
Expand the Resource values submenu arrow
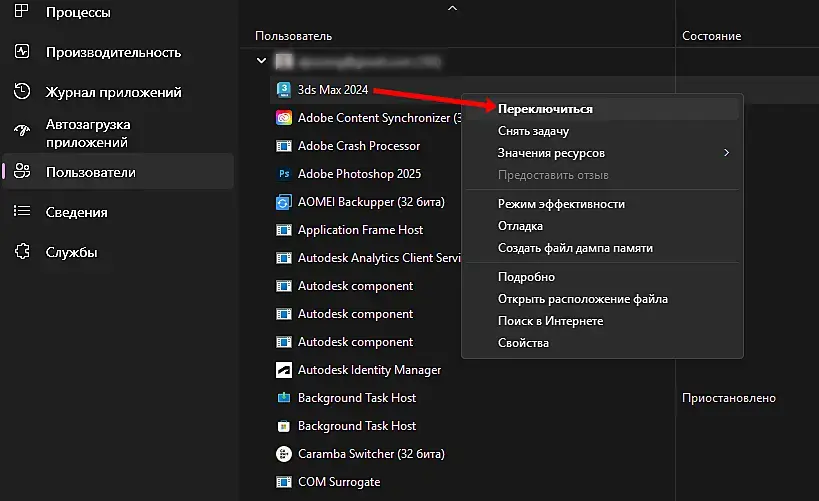[x=727, y=153]
